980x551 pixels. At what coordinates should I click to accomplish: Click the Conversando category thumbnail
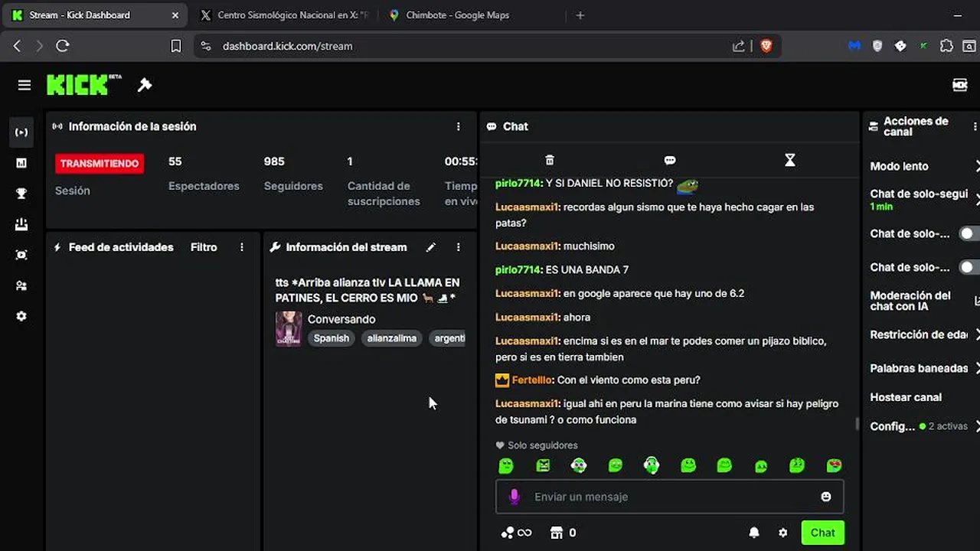[289, 329]
